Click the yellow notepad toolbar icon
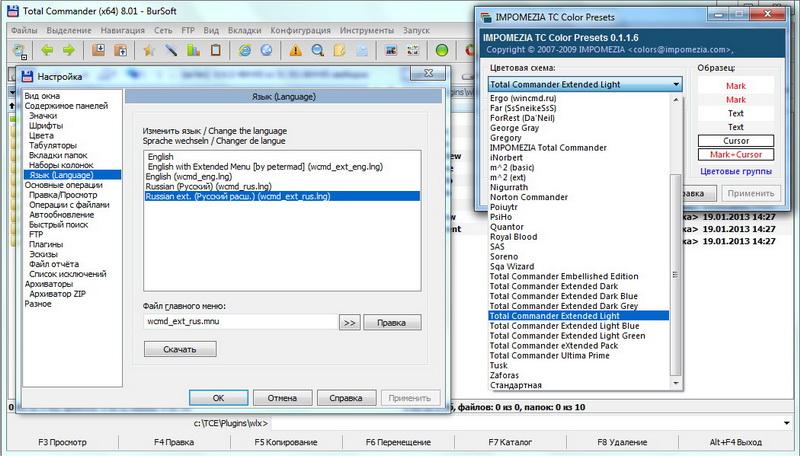The width and height of the screenshot is (800, 456). tap(339, 50)
